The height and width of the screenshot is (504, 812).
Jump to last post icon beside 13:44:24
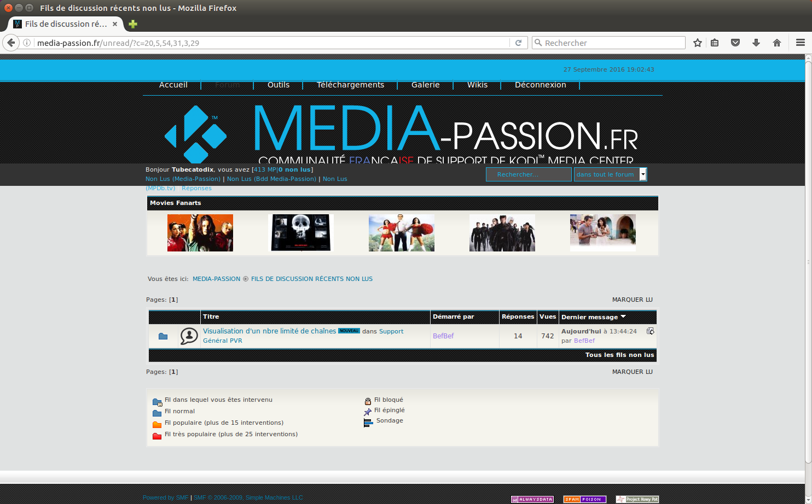click(x=650, y=331)
